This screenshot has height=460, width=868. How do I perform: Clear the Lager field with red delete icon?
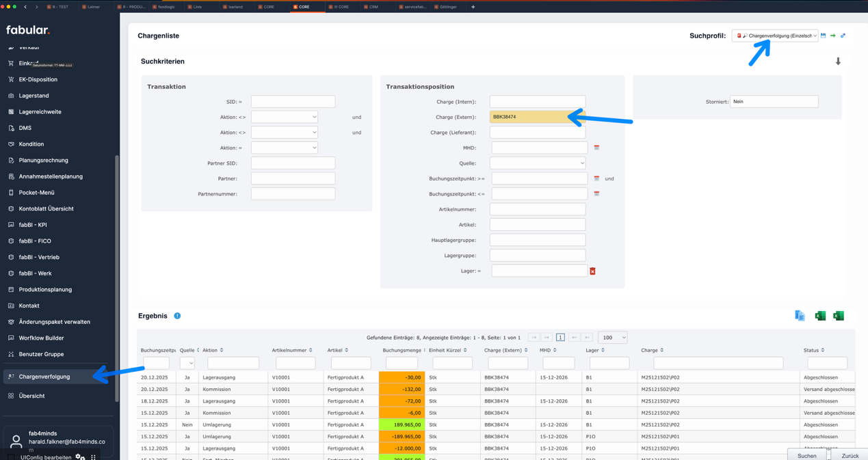click(592, 271)
